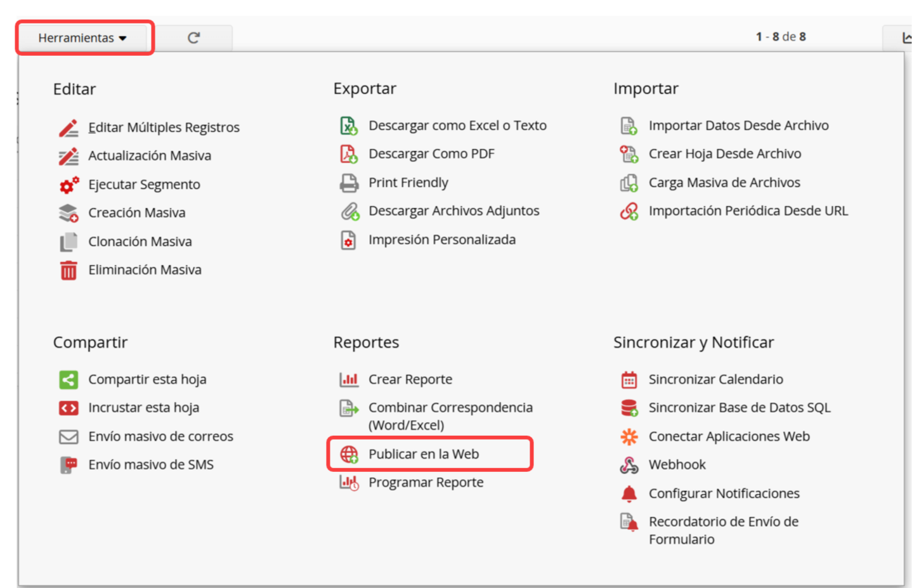Viewport: 912px width, 588px height.
Task: Click the Clonación Masiva copy icon
Action: coord(68,242)
